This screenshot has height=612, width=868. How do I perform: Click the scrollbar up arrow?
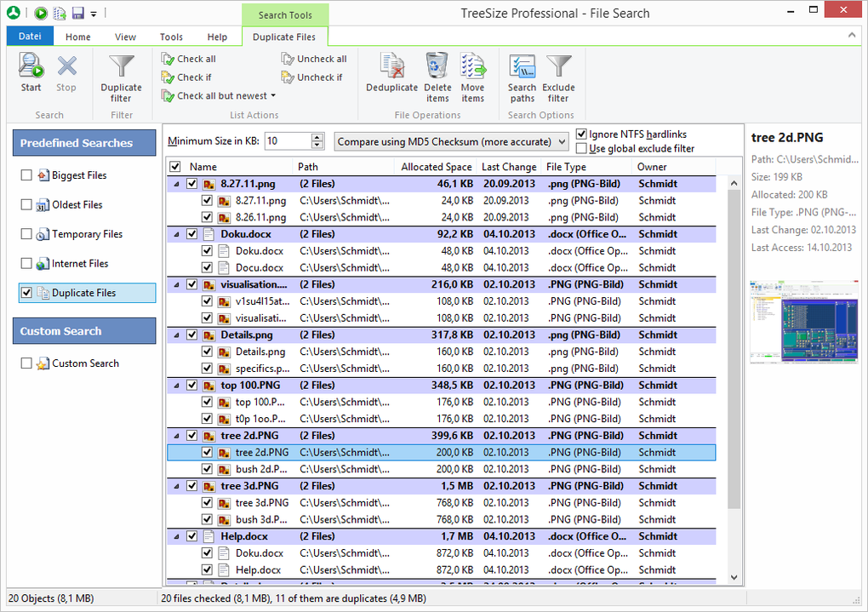coord(734,183)
